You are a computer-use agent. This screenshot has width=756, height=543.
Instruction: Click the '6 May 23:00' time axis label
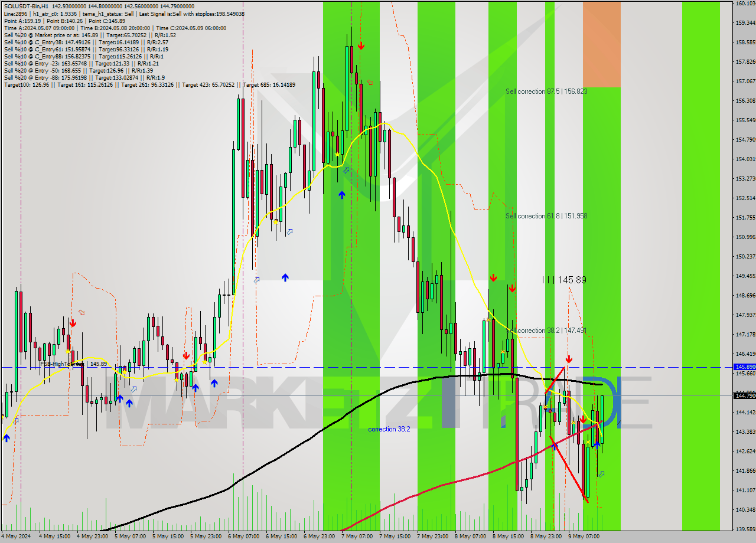318,537
